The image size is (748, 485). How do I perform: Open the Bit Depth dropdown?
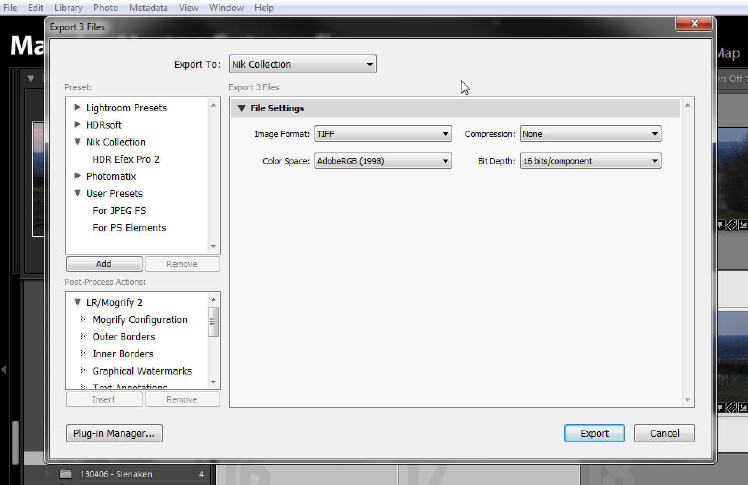click(590, 161)
